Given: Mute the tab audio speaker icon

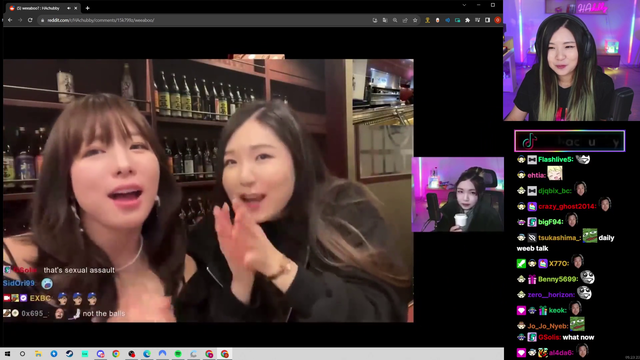Looking at the screenshot, I should [x=69, y=8].
